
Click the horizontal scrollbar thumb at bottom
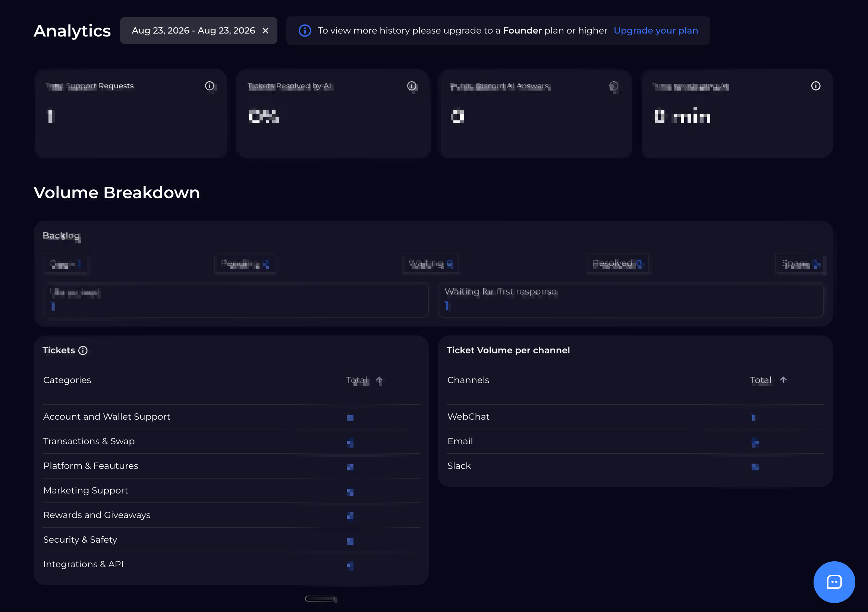(320, 598)
